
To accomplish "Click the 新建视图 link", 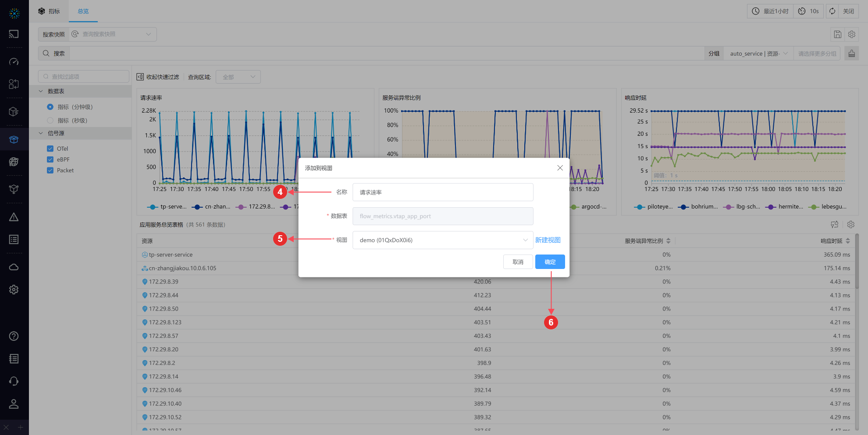I will (x=548, y=240).
